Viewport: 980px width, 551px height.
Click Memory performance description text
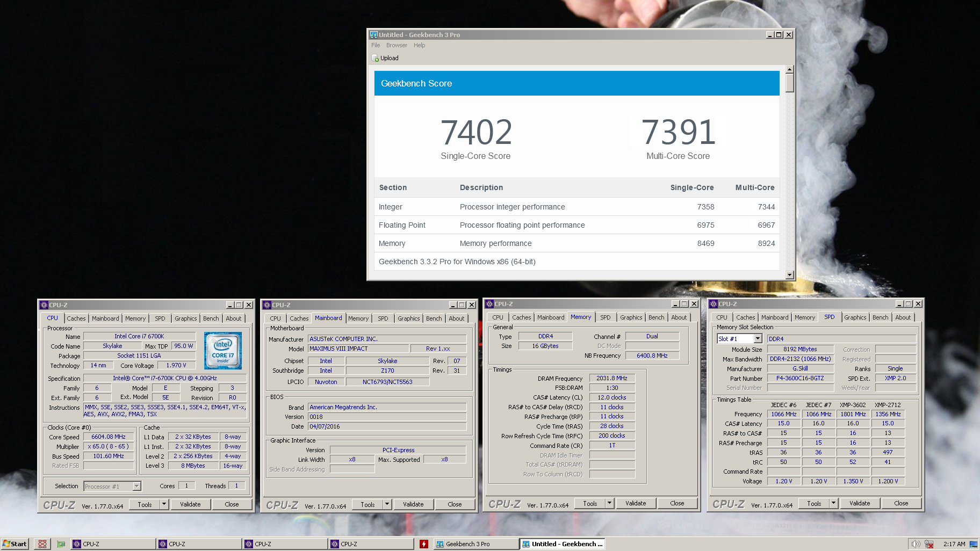(x=495, y=243)
